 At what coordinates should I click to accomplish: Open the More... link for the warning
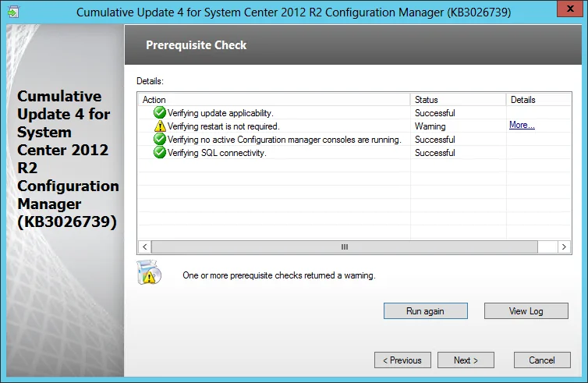coord(522,125)
